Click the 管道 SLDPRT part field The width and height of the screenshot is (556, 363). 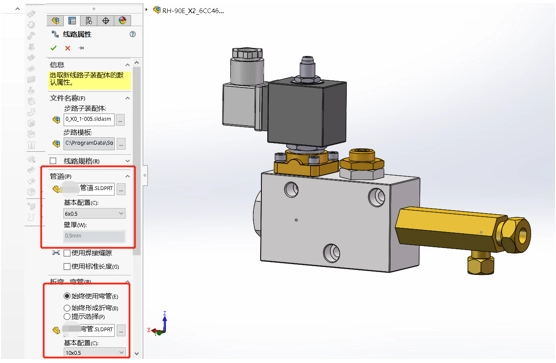pos(89,188)
